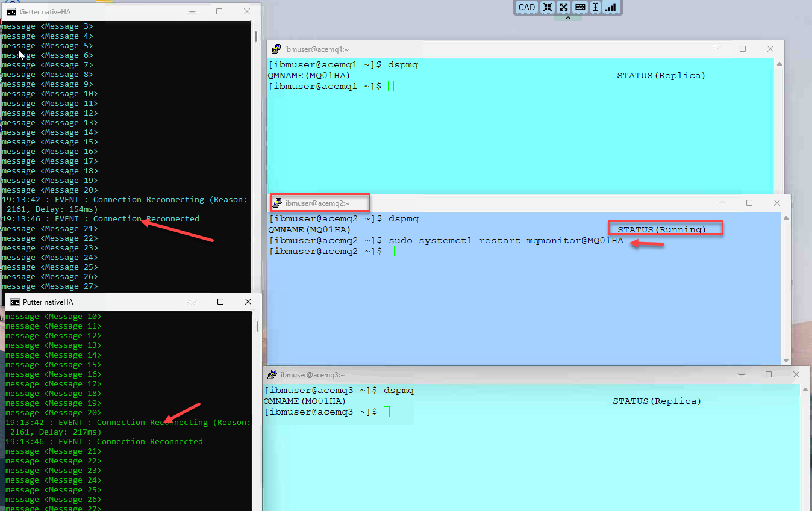Viewport: 812px width, 511px height.
Task: Click the sudo systemctl restart mqmonitor@MQ01HA command
Action: (x=506, y=240)
